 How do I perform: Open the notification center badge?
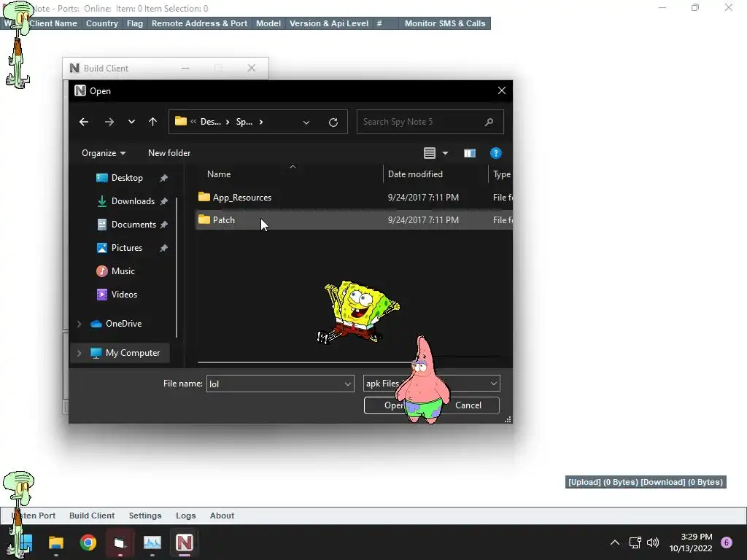(x=727, y=542)
